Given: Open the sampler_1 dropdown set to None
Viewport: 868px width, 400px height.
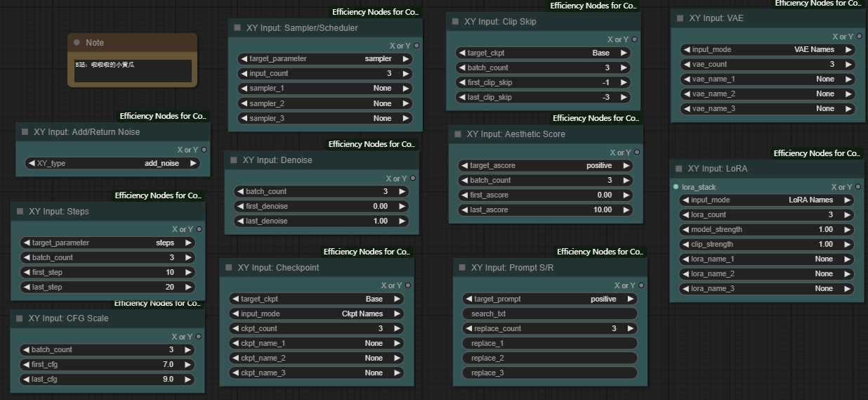Looking at the screenshot, I should 325,89.
